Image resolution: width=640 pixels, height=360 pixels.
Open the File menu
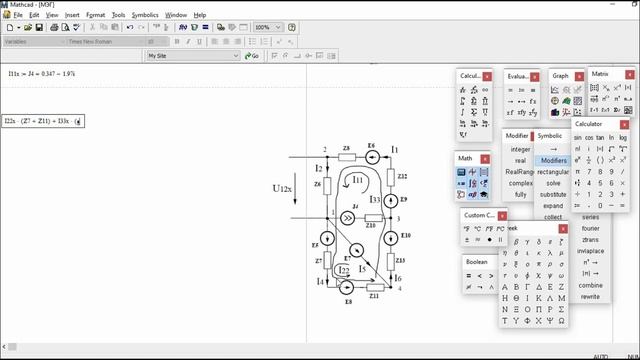pos(18,15)
